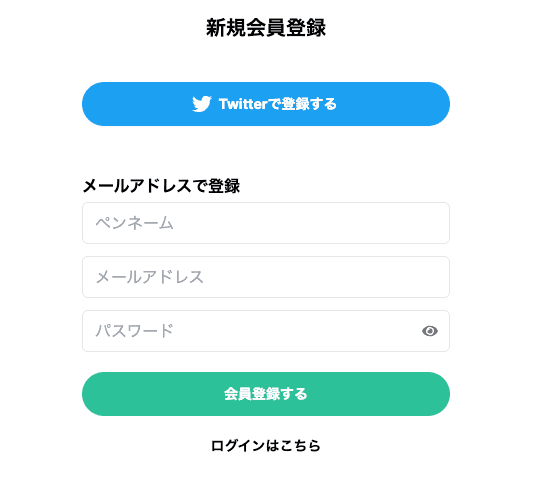Submit the green 会員登録する button
Viewport: 534px width, 487px height.
266,394
